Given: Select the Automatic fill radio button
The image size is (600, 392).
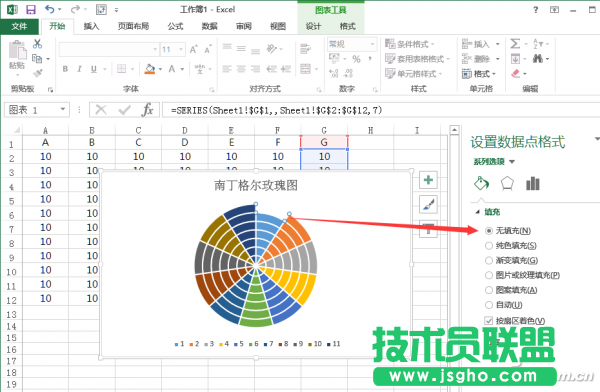Looking at the screenshot, I should [489, 305].
